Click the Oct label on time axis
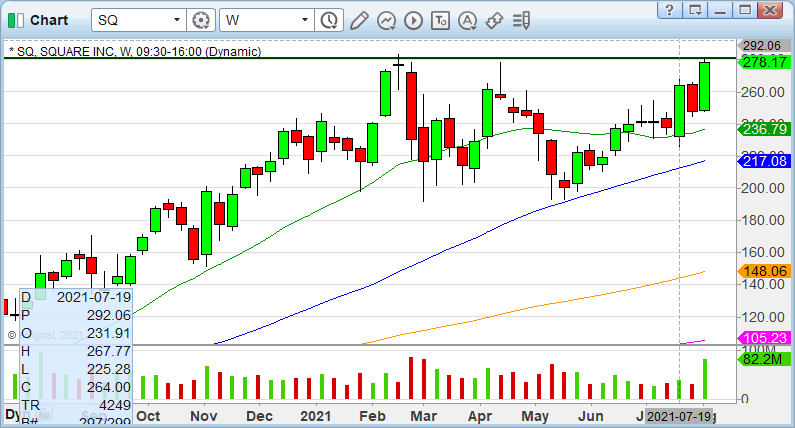Image resolution: width=795 pixels, height=428 pixels. coord(149,416)
